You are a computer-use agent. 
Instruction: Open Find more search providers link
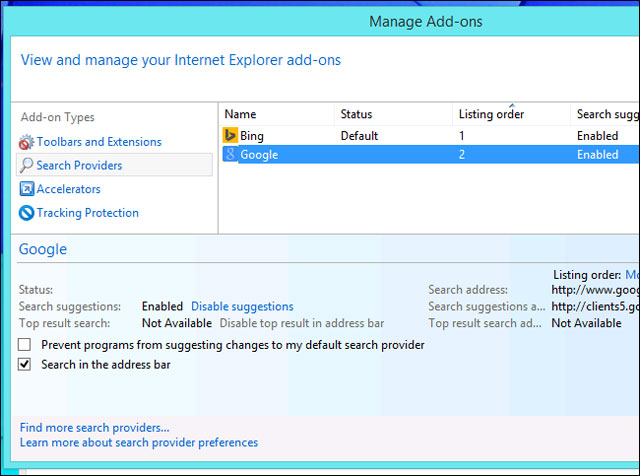94,428
